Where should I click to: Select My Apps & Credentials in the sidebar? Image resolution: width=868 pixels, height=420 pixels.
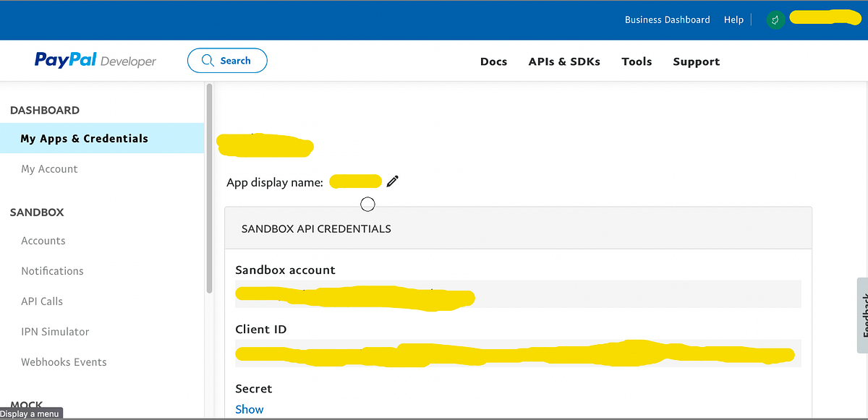click(x=85, y=137)
